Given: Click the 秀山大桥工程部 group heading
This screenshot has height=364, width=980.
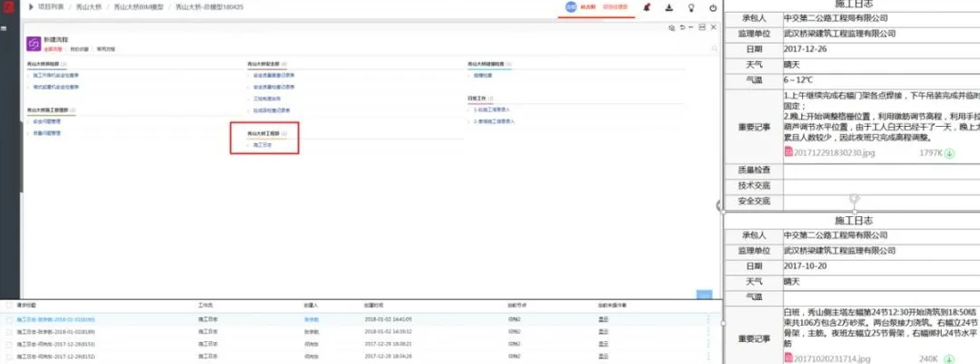Looking at the screenshot, I should pyautogui.click(x=263, y=133).
